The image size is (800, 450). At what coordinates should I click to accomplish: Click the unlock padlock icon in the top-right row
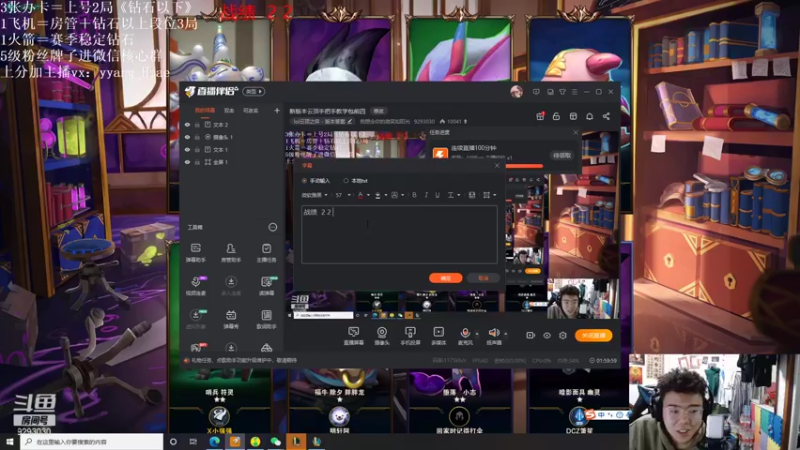(x=556, y=116)
